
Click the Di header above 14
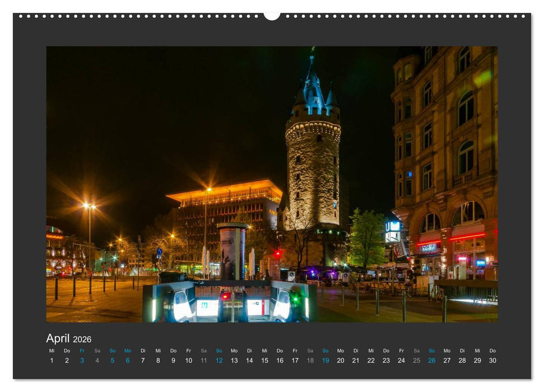(x=249, y=351)
